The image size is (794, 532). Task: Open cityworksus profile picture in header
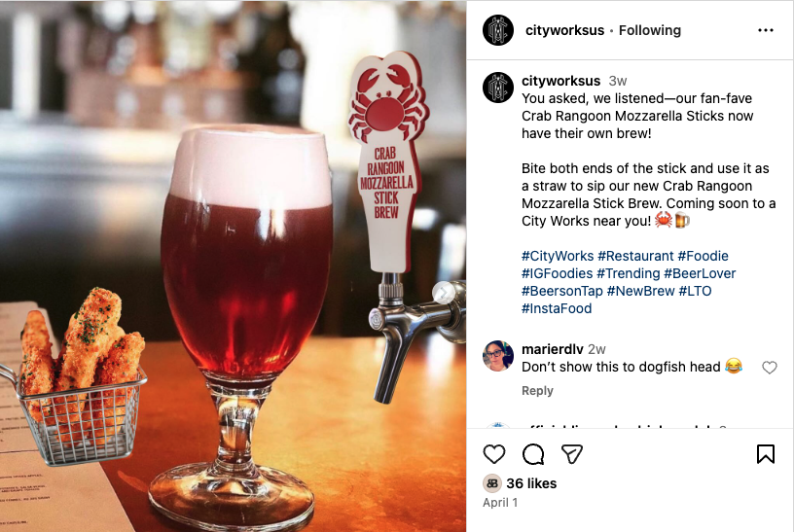tap(498, 30)
